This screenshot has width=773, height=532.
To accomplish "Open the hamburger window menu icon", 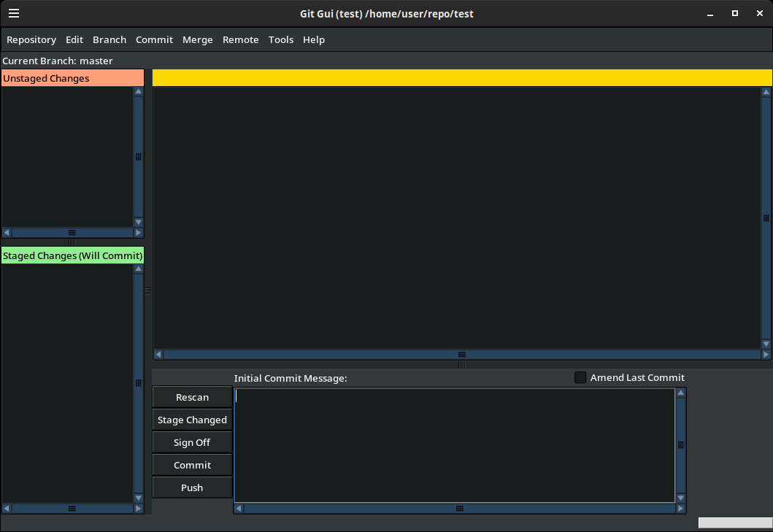I will click(14, 13).
